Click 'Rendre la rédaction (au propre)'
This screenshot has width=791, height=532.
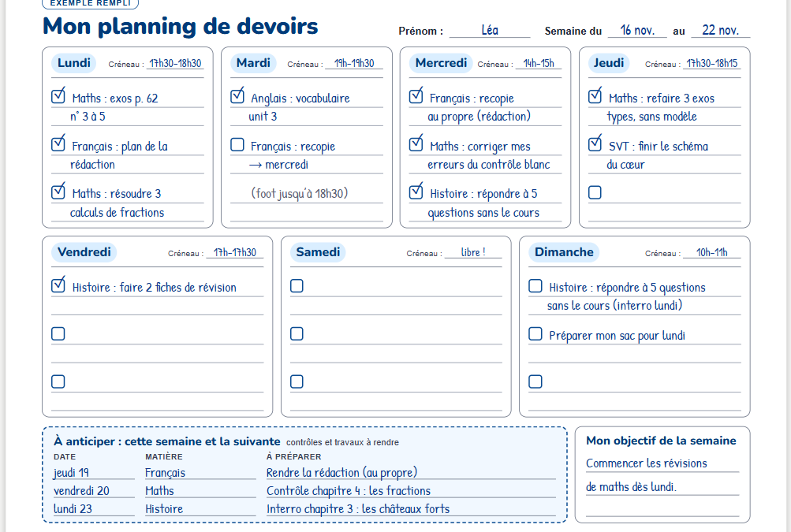[x=342, y=473]
